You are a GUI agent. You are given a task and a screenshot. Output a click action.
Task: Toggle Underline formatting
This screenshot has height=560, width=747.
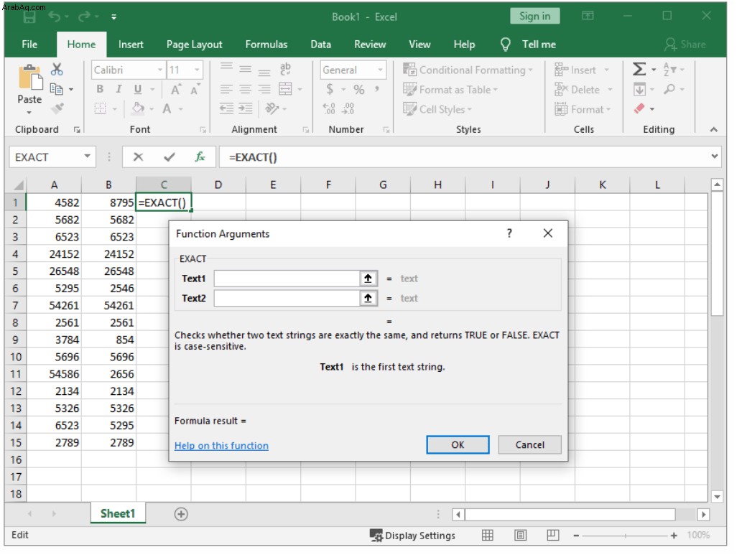coord(138,89)
